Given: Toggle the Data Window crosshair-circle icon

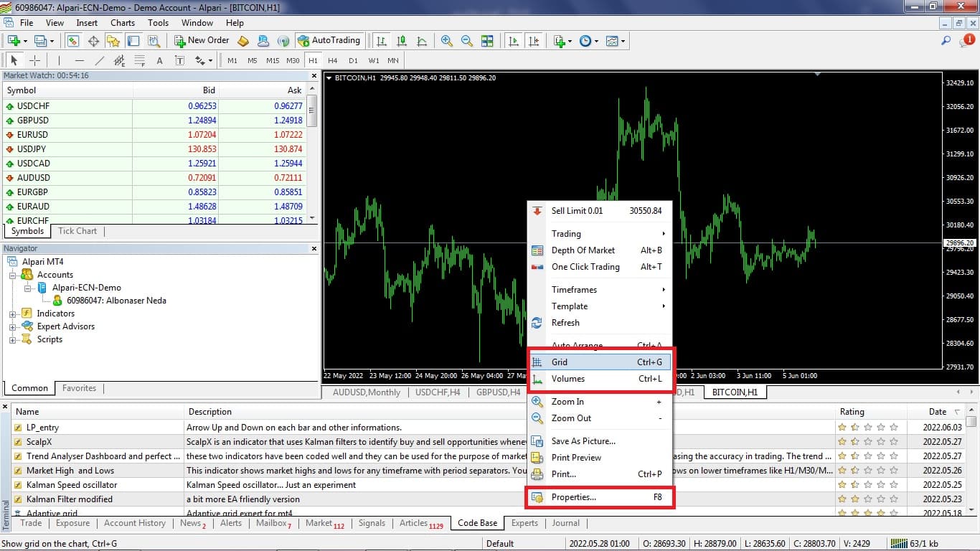Looking at the screenshot, I should pyautogui.click(x=93, y=41).
